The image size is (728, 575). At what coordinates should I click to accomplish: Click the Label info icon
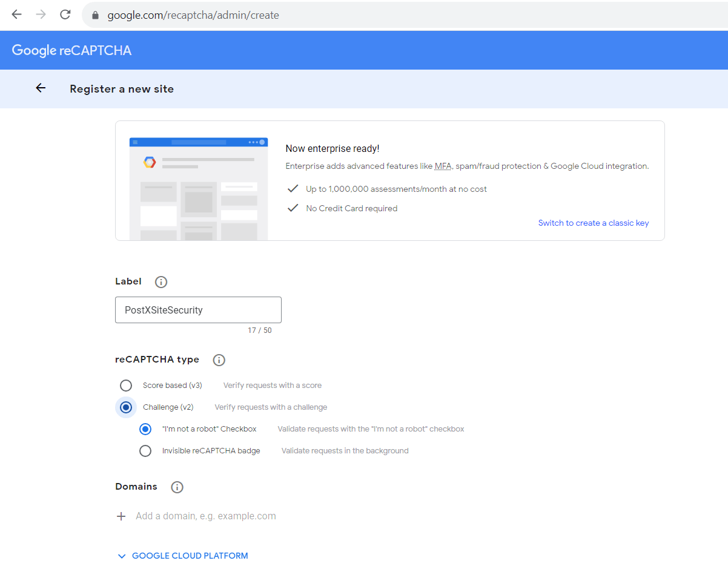click(160, 281)
